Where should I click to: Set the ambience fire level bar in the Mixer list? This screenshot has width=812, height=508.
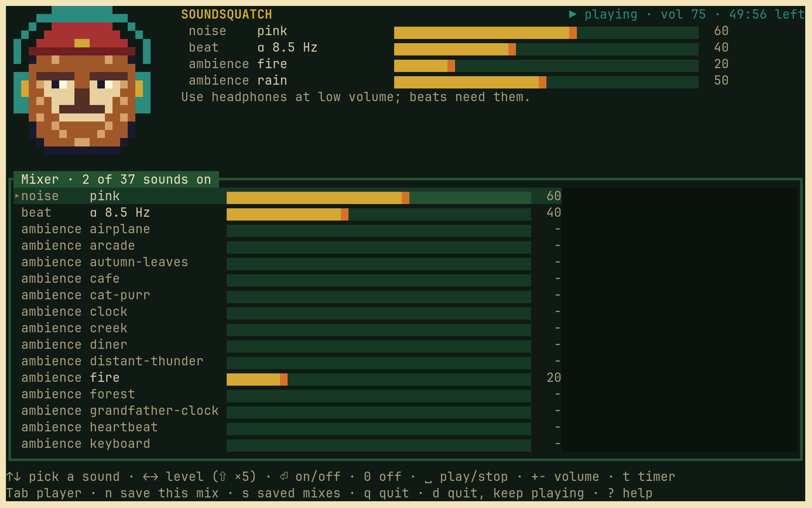[379, 379]
